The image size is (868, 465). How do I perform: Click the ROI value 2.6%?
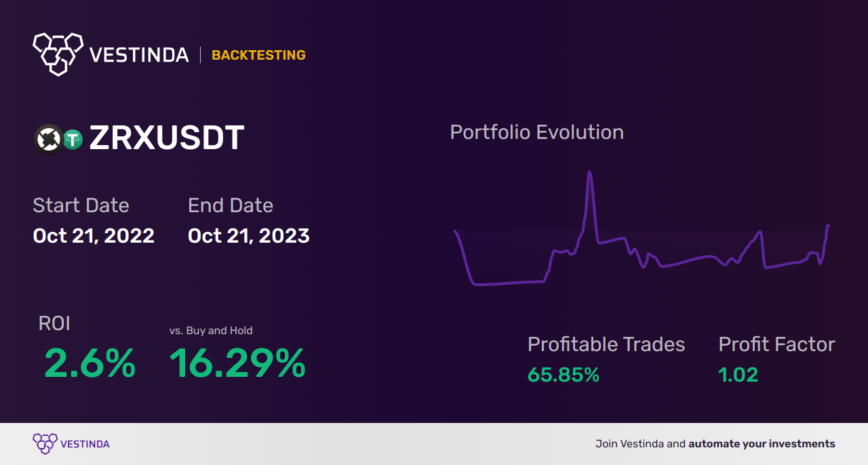coord(90,363)
